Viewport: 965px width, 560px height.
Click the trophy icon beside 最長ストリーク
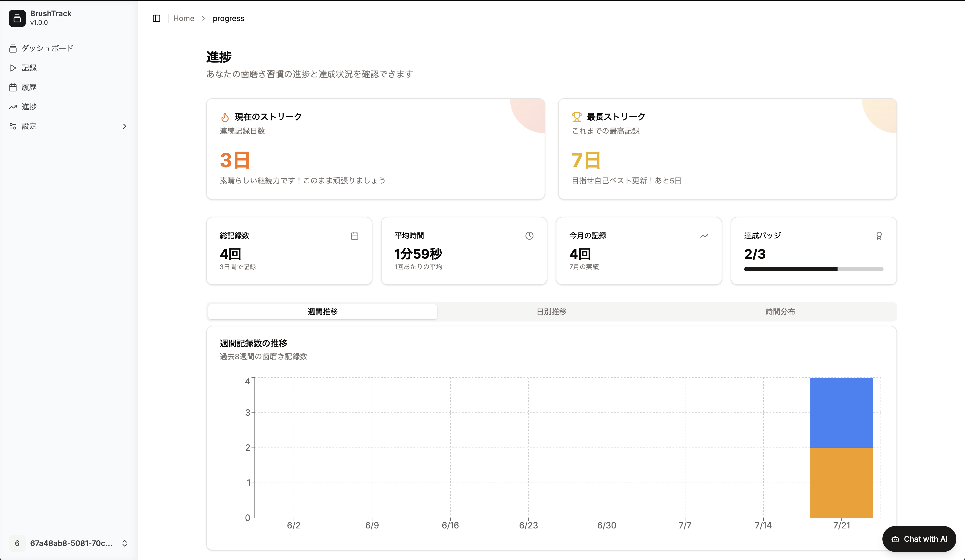[577, 117]
